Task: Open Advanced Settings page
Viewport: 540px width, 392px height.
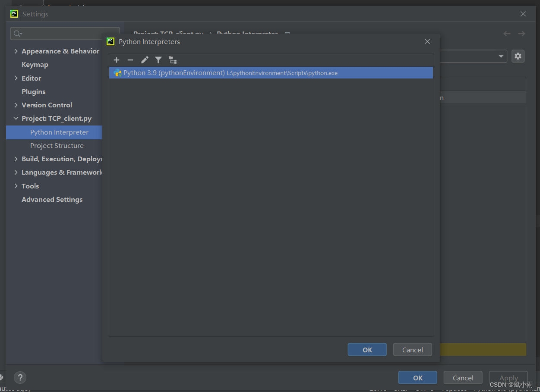Action: click(x=52, y=200)
